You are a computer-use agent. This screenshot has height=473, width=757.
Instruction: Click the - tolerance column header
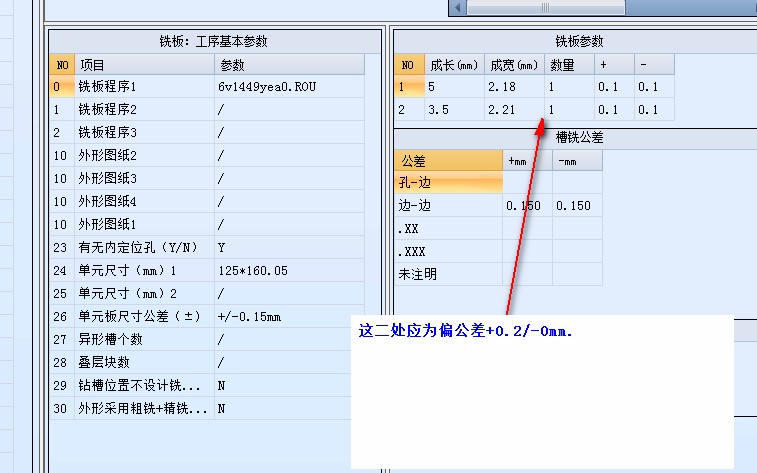coord(655,65)
